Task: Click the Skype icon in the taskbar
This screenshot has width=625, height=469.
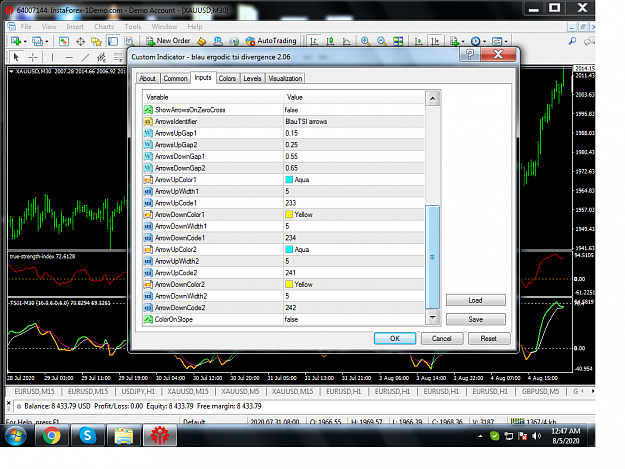Action: pyautogui.click(x=87, y=435)
